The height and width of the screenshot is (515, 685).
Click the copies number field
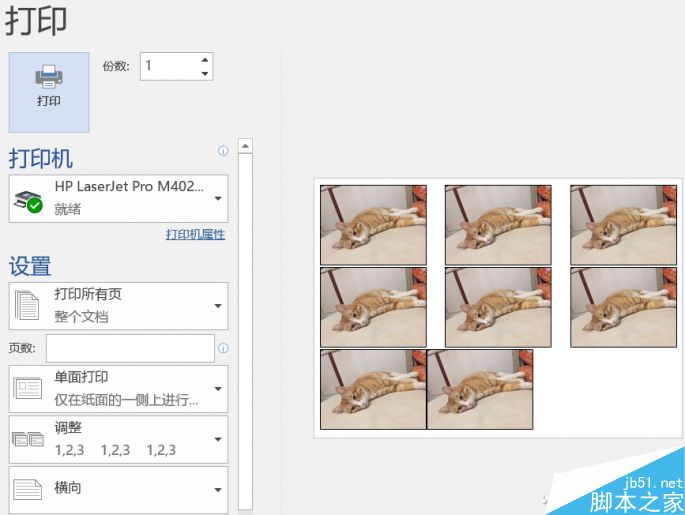(x=176, y=66)
